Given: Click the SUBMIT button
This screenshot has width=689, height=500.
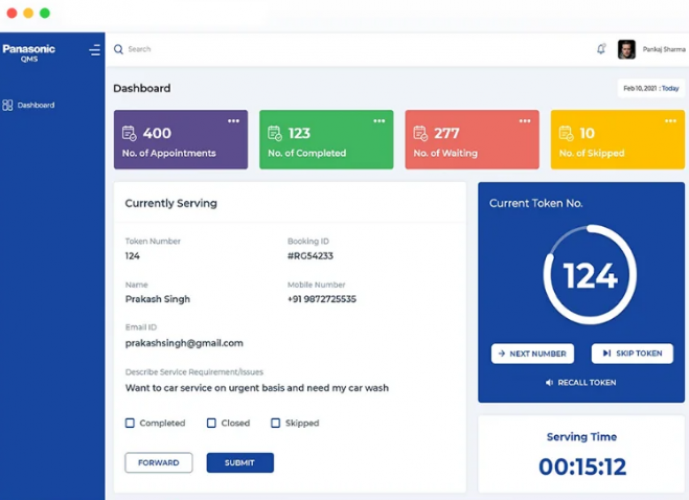Looking at the screenshot, I should (x=240, y=463).
